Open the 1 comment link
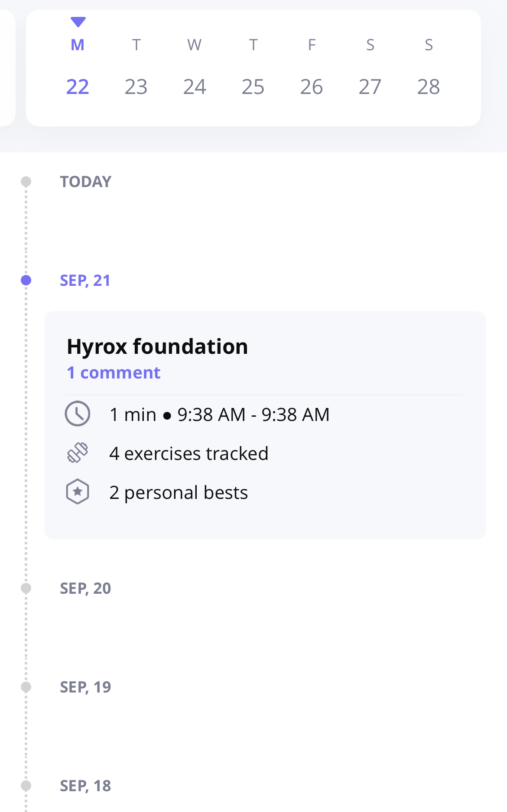507x812 pixels. coord(114,372)
